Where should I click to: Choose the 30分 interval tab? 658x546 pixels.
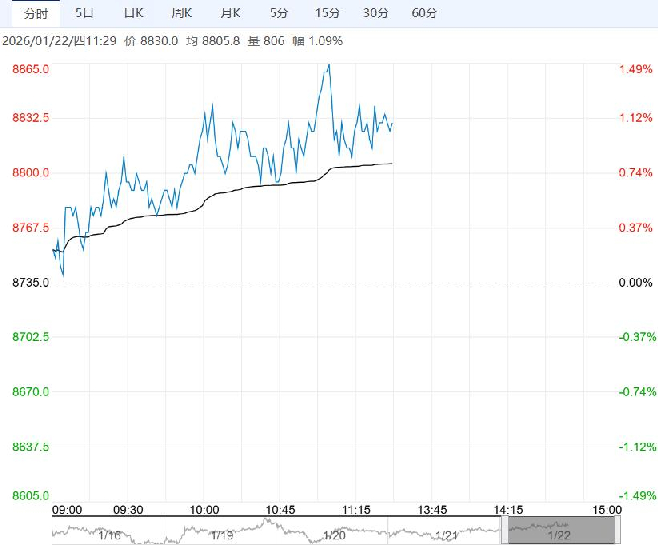(x=376, y=13)
